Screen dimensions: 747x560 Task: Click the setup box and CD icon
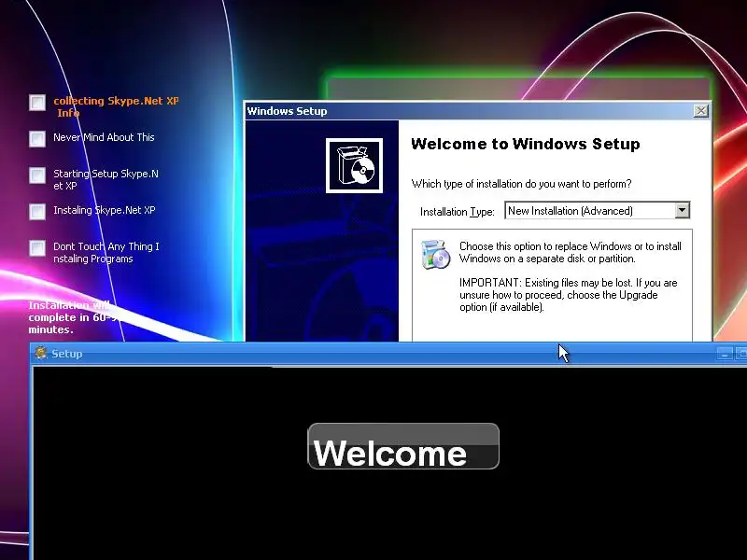click(354, 166)
